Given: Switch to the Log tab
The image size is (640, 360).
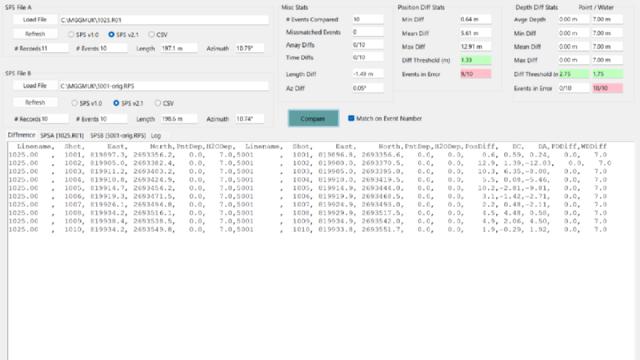Looking at the screenshot, I should [156, 136].
